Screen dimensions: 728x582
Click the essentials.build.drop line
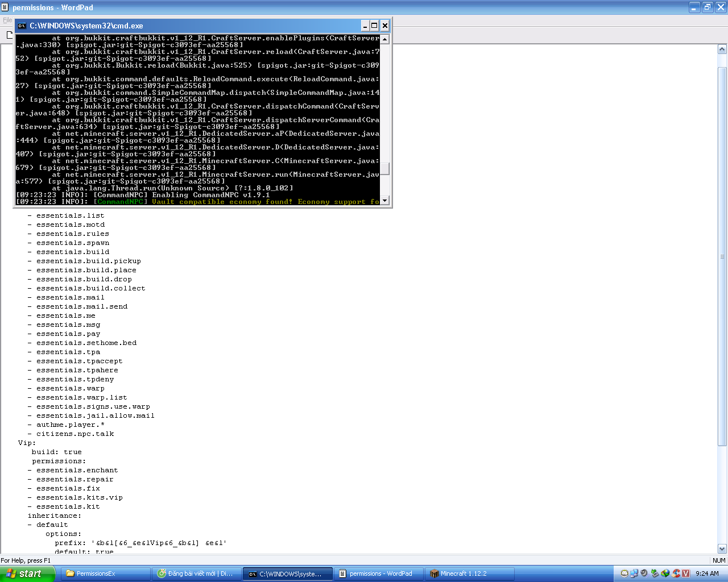(x=80, y=279)
